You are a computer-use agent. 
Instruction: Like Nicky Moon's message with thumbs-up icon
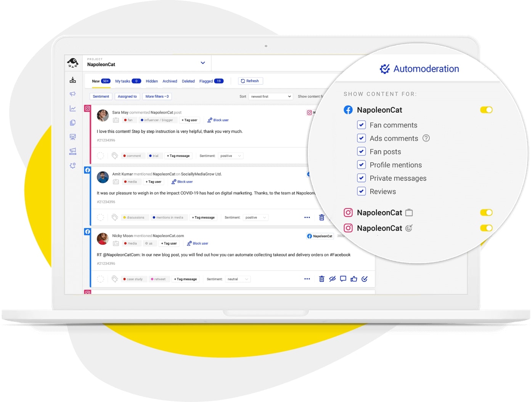pyautogui.click(x=354, y=279)
